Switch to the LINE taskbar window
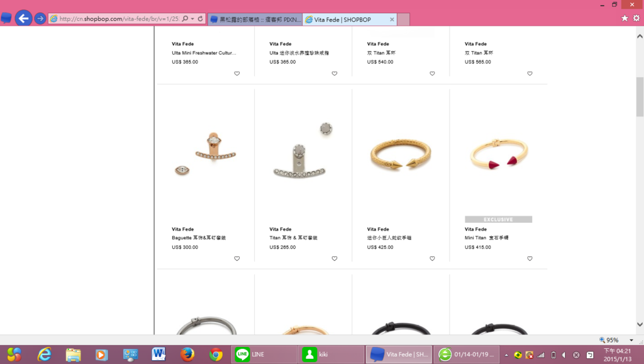This screenshot has height=364, width=644. (264, 354)
